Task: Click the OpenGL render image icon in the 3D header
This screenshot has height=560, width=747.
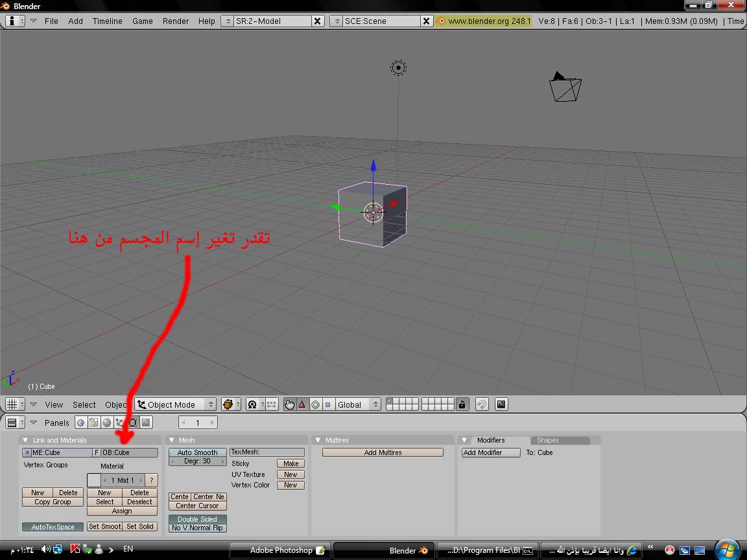Action: (501, 404)
